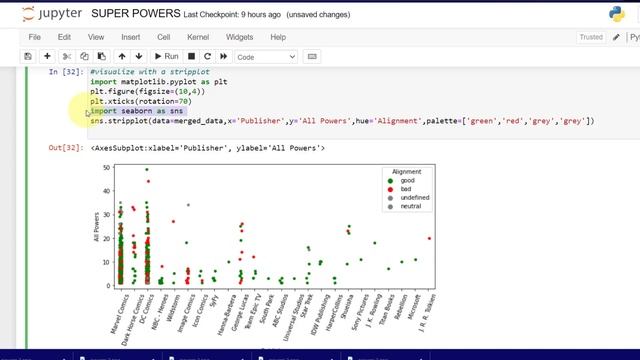Click the Last Checkpoint text
Viewport: 640px width, 360px height.
point(232,15)
